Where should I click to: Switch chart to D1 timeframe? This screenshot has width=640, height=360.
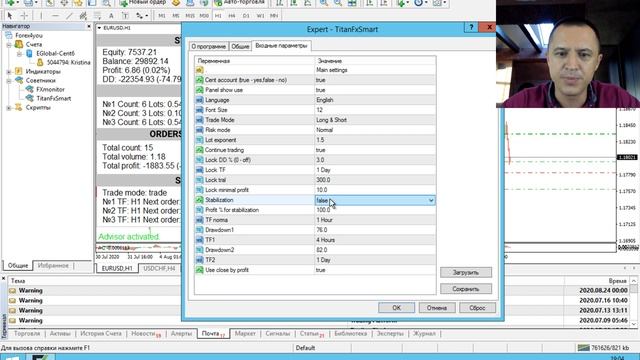[x=246, y=16]
